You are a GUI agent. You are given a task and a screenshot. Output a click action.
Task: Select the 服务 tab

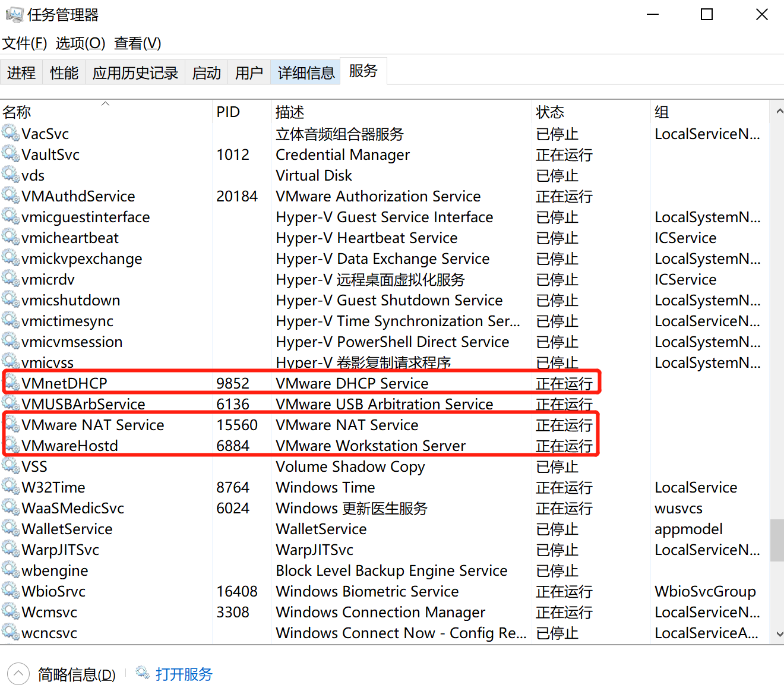(363, 71)
